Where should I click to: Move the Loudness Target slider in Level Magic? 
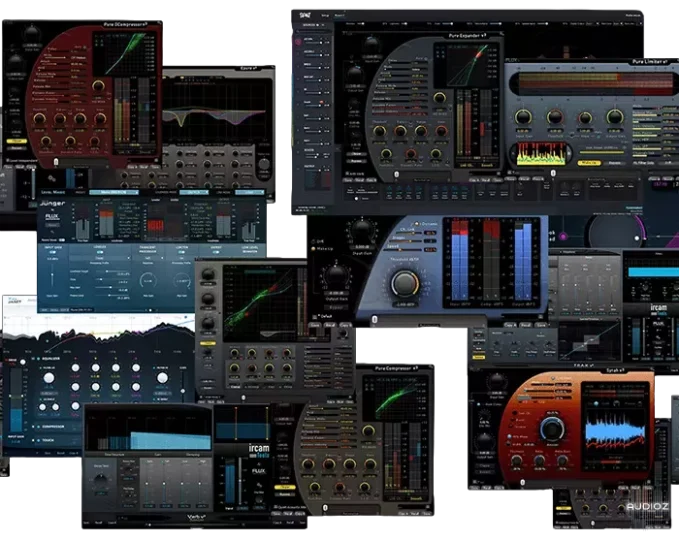pyautogui.click(x=105, y=272)
